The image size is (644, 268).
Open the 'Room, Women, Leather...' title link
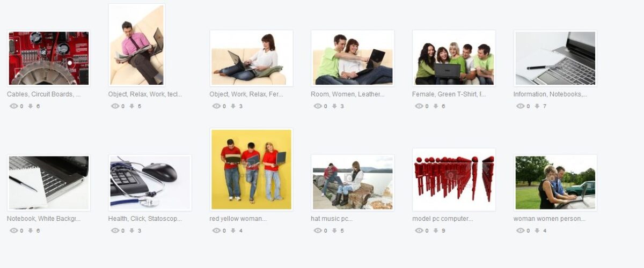click(x=348, y=94)
